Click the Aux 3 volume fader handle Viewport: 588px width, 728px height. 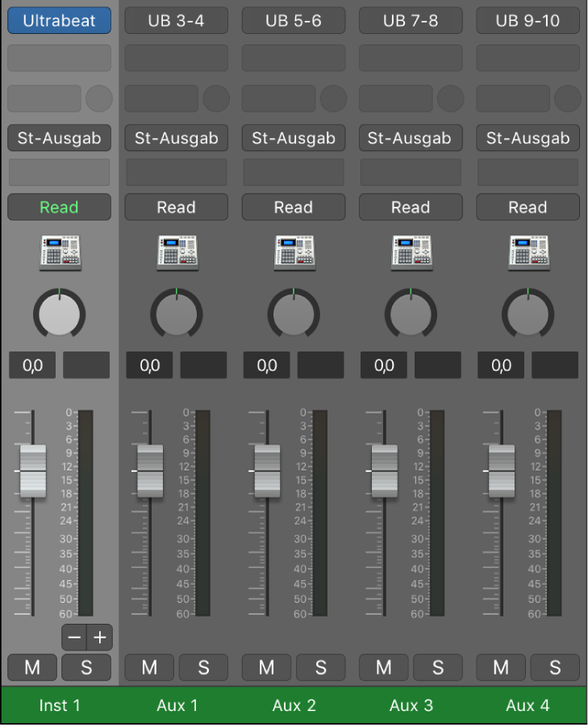pyautogui.click(x=384, y=471)
